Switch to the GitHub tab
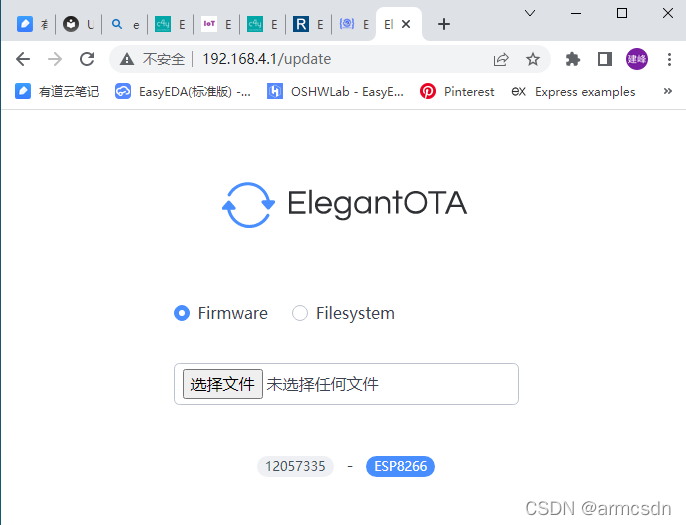The image size is (686, 525). coord(78,24)
